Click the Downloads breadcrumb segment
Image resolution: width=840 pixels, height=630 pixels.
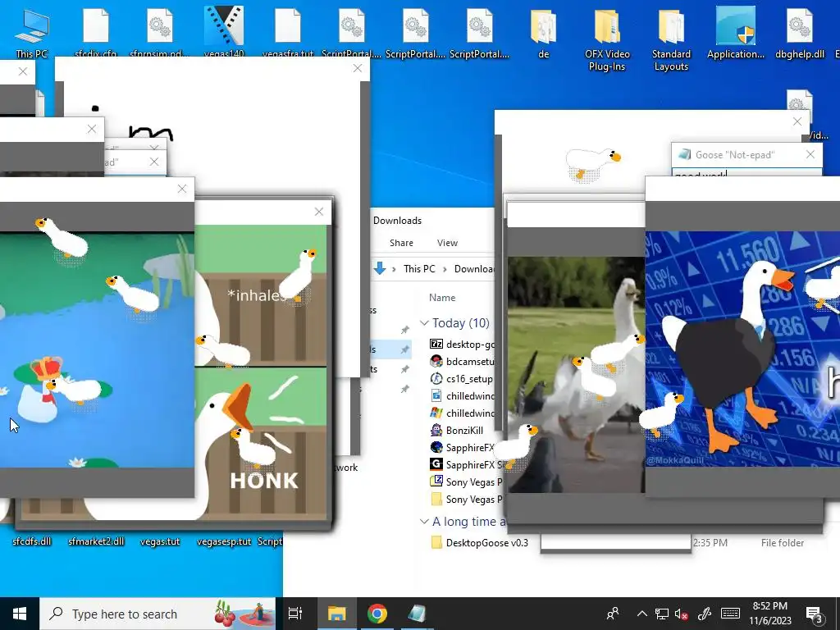pyautogui.click(x=474, y=268)
